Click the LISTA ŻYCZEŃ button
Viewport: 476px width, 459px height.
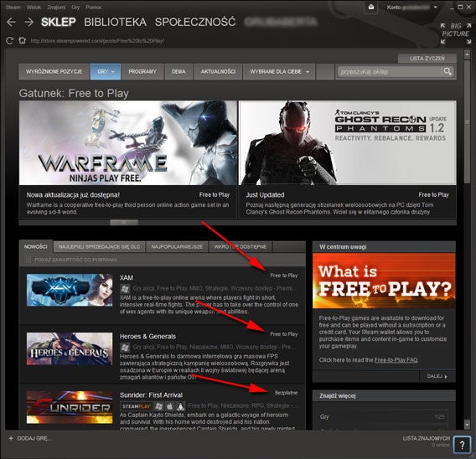[427, 59]
